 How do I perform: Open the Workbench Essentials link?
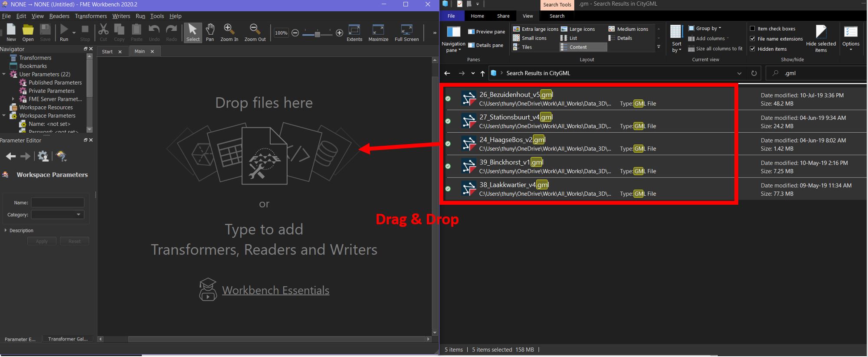point(275,290)
